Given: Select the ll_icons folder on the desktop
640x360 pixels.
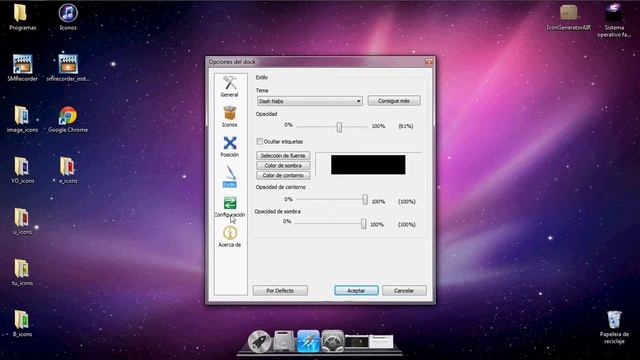Looking at the screenshot, I should pos(22,323).
